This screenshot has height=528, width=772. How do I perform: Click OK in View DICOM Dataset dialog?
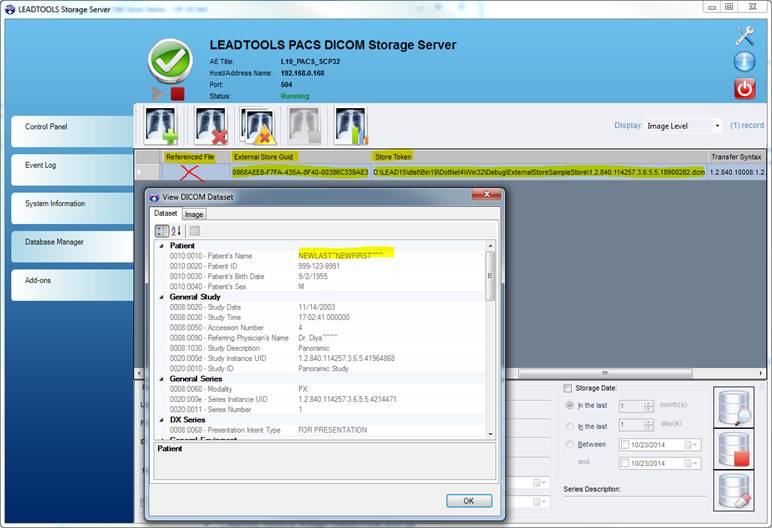click(x=469, y=500)
